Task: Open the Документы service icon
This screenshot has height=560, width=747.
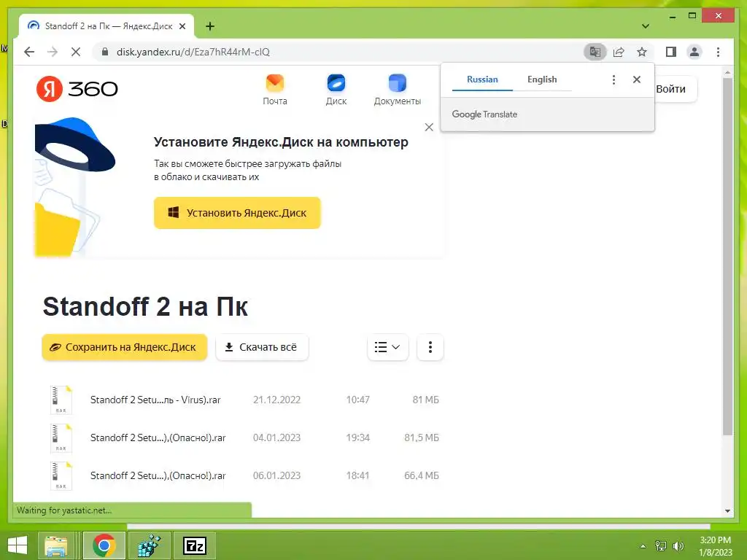Action: click(x=398, y=90)
